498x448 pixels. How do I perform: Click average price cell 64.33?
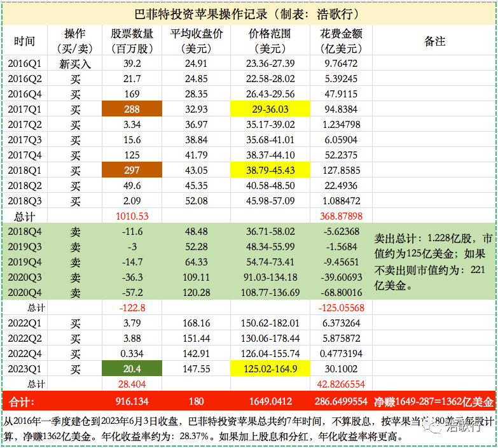click(197, 262)
